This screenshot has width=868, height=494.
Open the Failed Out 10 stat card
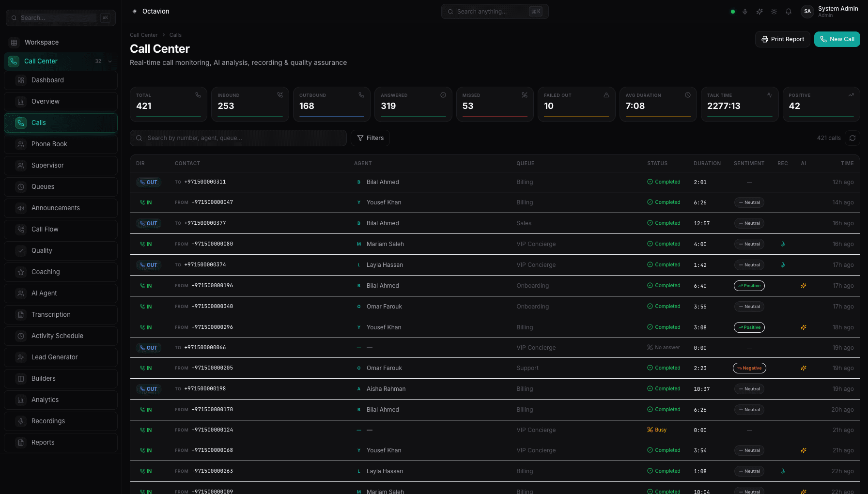point(576,104)
